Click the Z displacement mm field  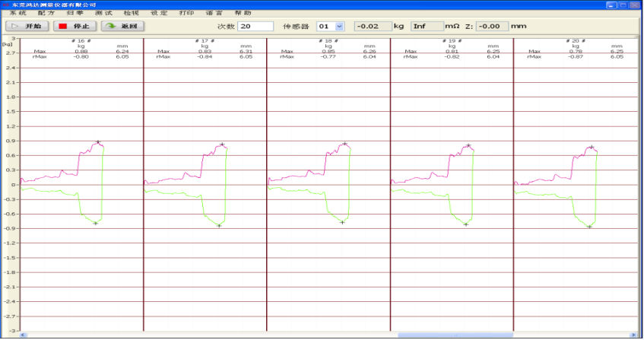(x=486, y=26)
